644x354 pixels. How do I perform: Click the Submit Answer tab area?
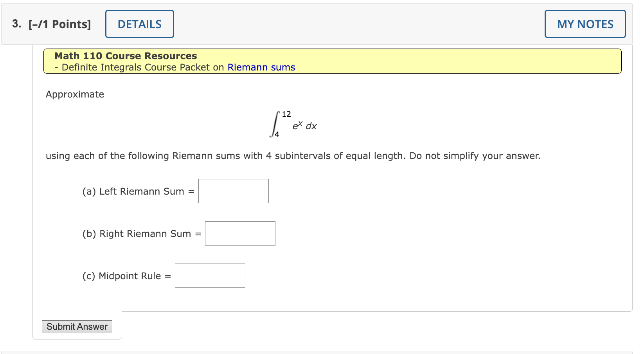point(77,326)
